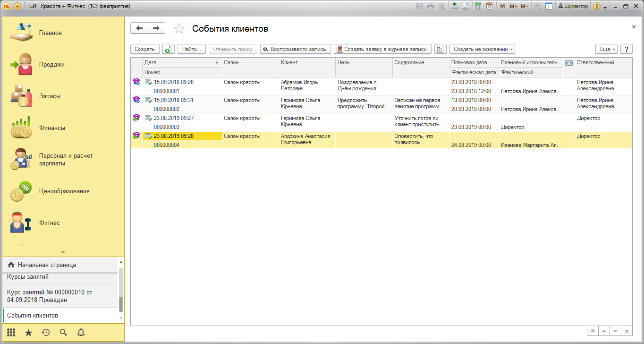
Task: Click the search magnifier in bottom panel
Action: pos(63,332)
